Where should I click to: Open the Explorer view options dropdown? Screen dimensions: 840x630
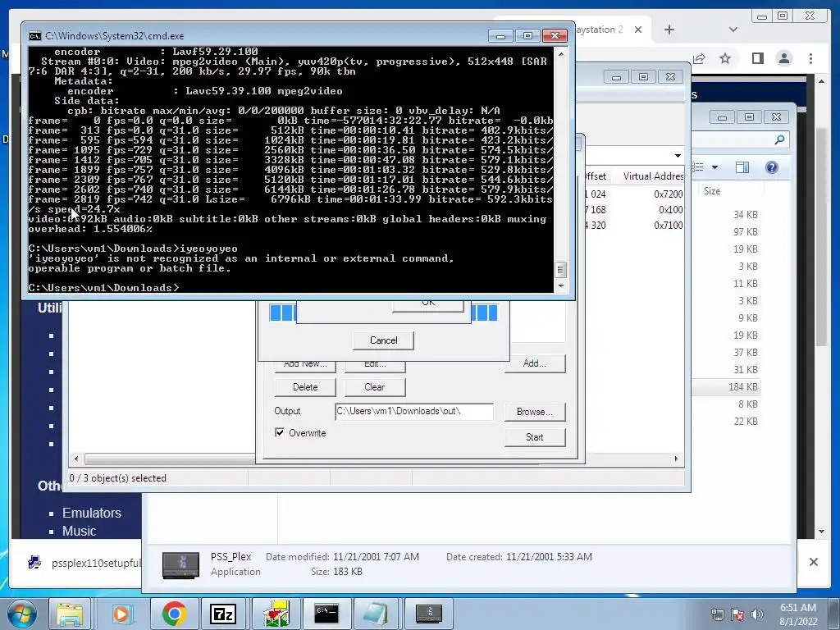tap(714, 167)
